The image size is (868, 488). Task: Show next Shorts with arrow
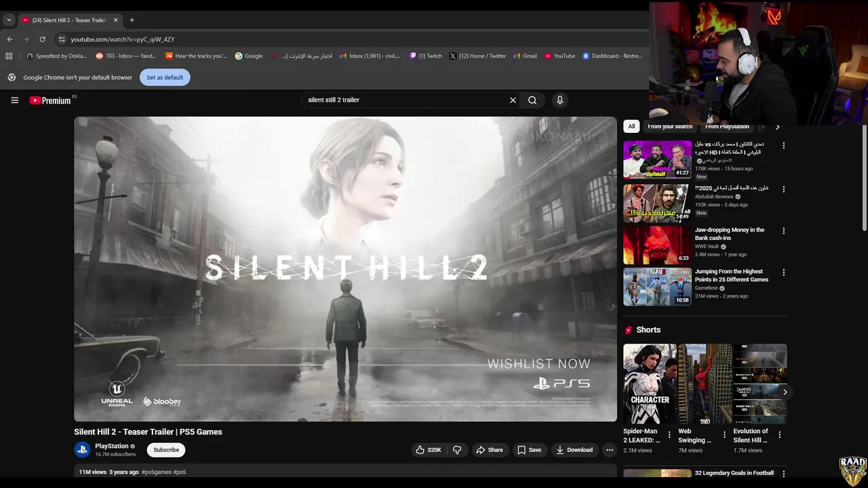(x=785, y=392)
